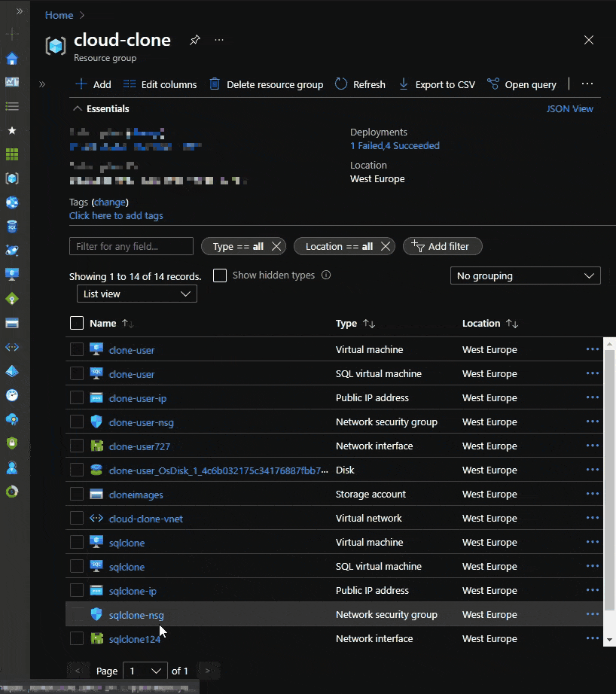Open 1 Failed,4 Succeeded deployments link
Screen dimensions: 616x694
(395, 145)
